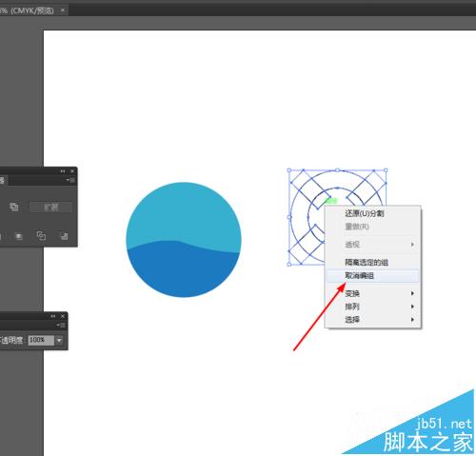Image resolution: width=476 pixels, height=456 pixels.
Task: Open the 变换 submenu in context menu
Action: [372, 293]
